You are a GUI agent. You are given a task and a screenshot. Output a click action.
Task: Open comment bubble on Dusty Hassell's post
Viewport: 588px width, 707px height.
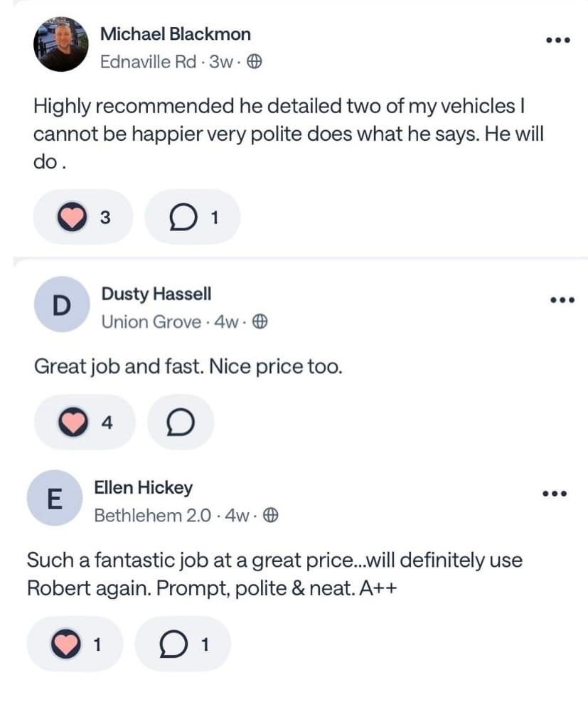[x=181, y=422]
